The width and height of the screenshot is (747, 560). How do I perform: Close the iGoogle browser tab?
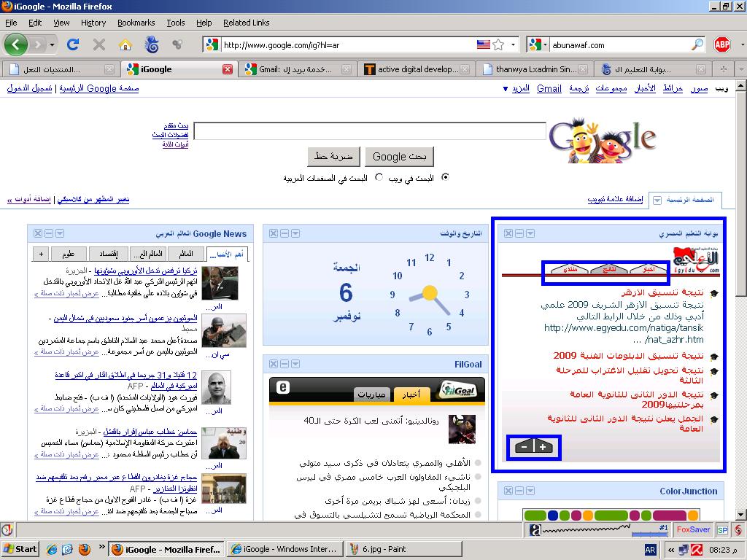tap(228, 69)
